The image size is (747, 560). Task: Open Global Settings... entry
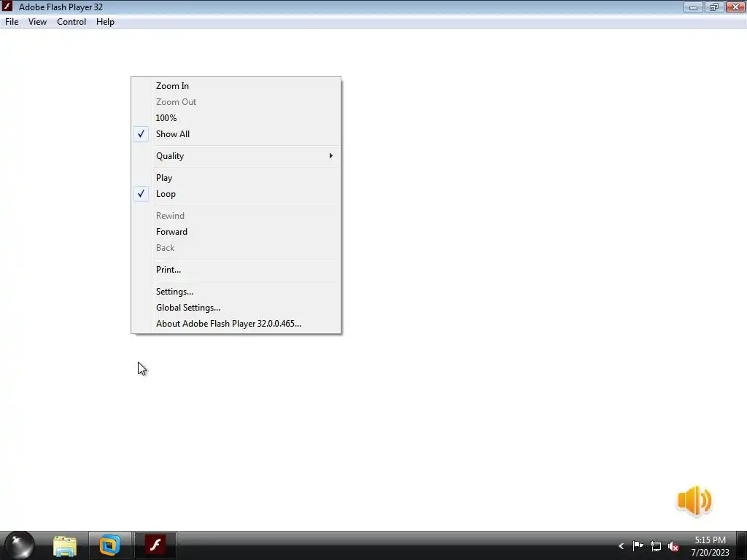[236, 308]
